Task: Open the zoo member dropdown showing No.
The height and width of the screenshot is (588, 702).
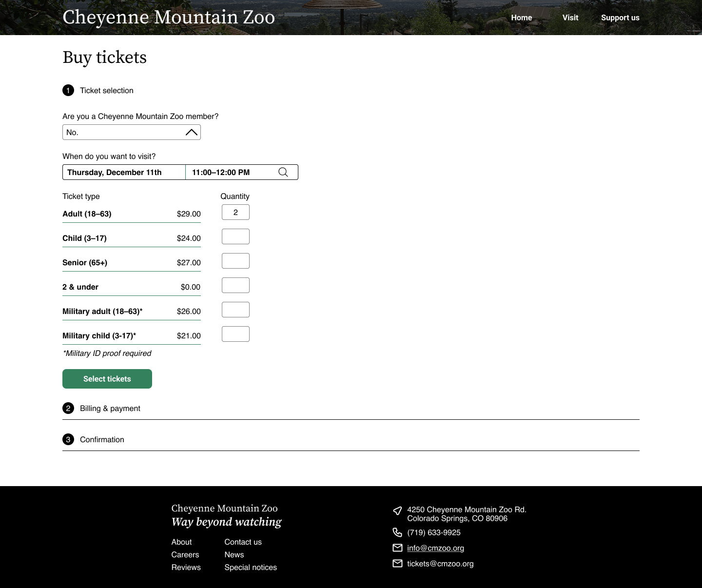Action: tap(132, 132)
